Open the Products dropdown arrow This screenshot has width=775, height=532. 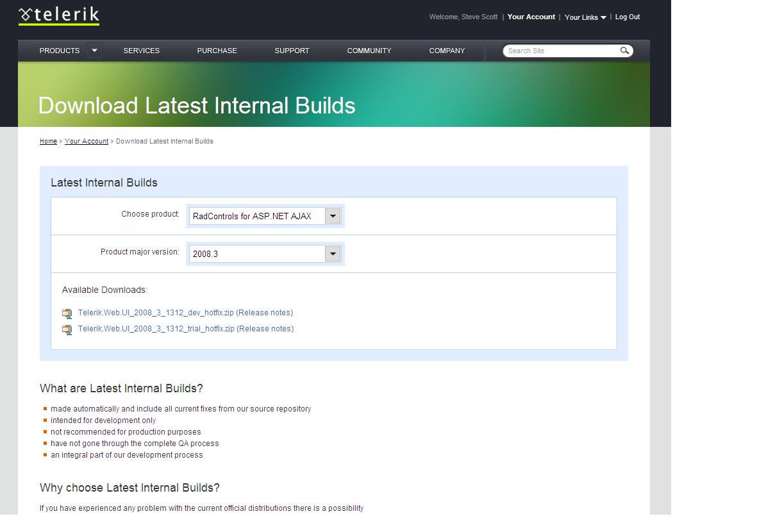(94, 50)
